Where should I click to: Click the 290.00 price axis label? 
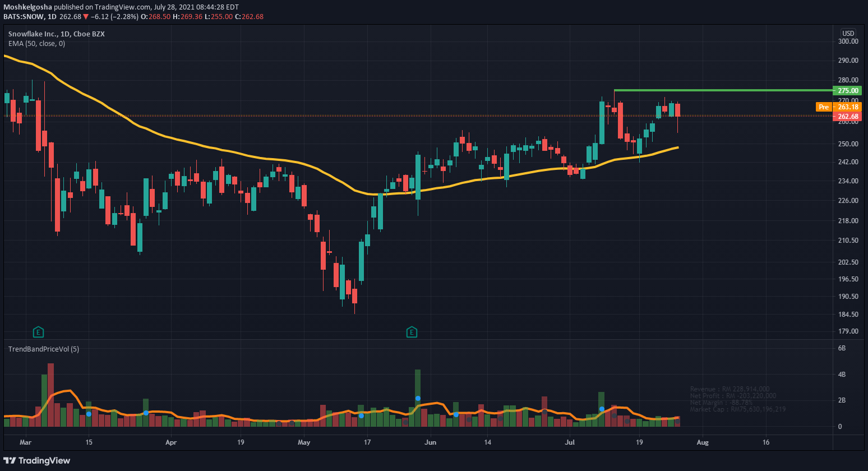tap(848, 61)
